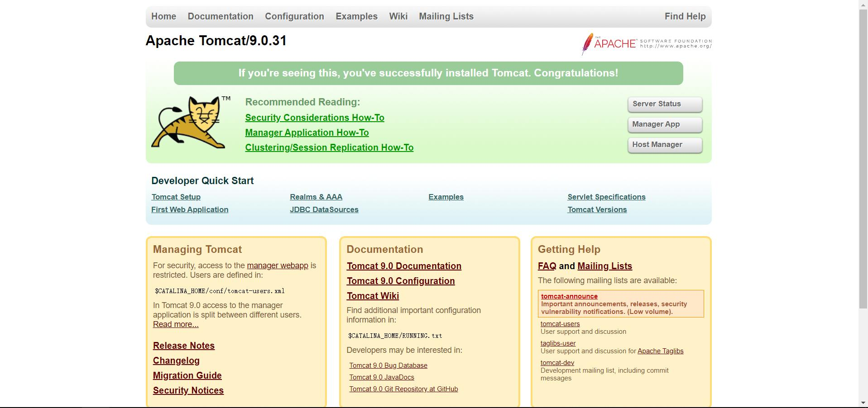Open Tomcat 9.0 Git Repository at GitHub

tap(403, 389)
